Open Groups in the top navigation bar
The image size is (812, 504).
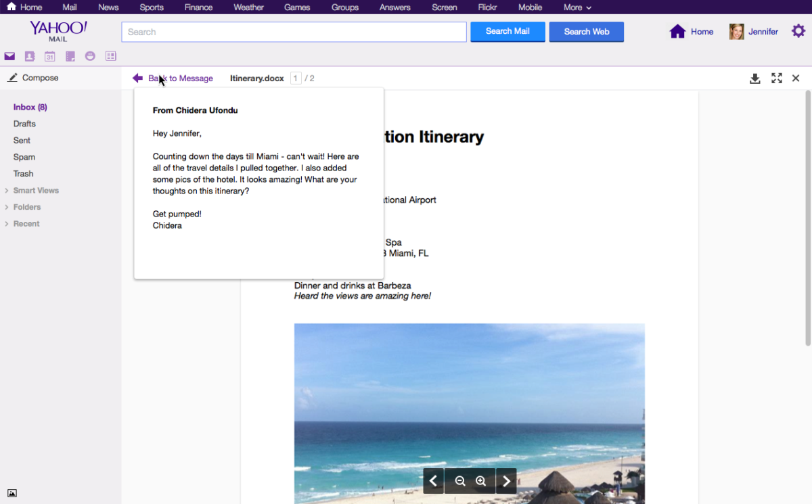coord(345,7)
